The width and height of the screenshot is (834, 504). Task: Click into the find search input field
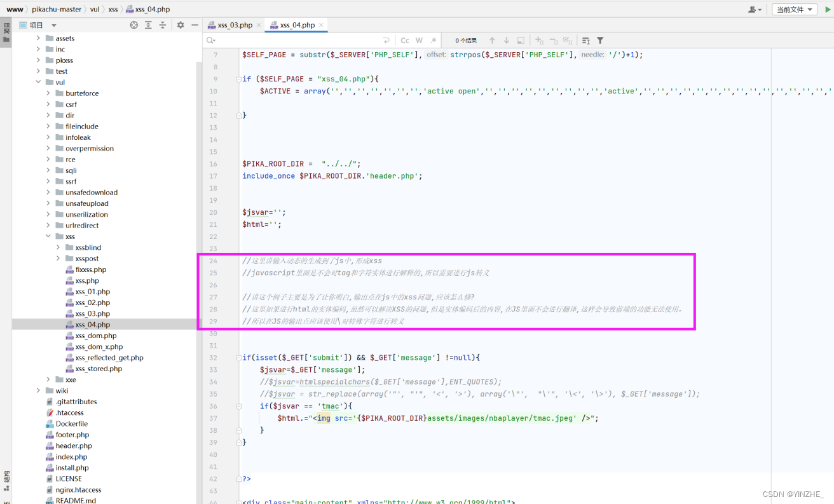pyautogui.click(x=299, y=41)
